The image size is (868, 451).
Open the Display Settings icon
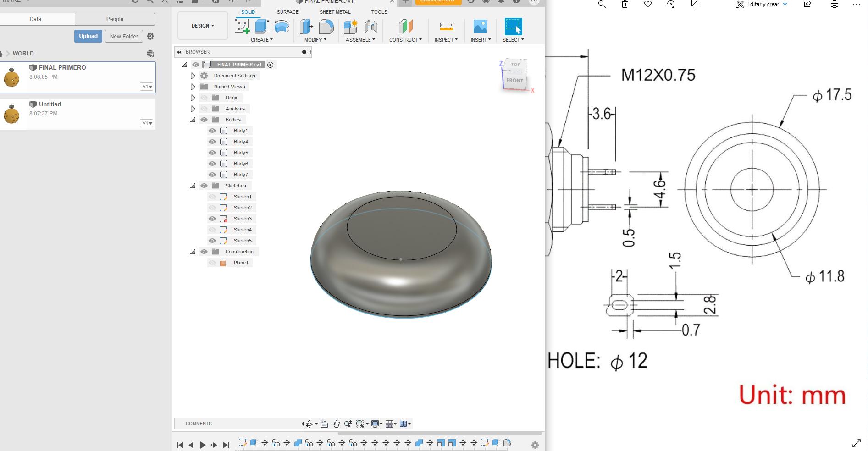tap(375, 424)
